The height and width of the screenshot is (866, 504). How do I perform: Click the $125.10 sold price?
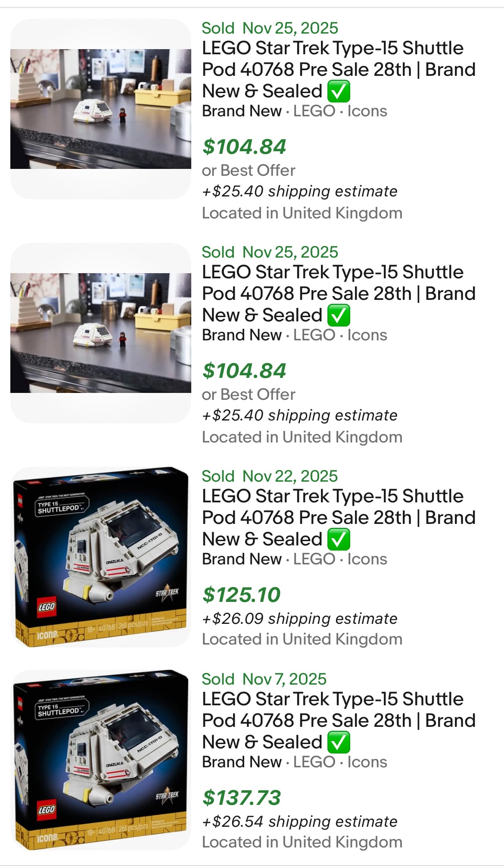pos(241,595)
